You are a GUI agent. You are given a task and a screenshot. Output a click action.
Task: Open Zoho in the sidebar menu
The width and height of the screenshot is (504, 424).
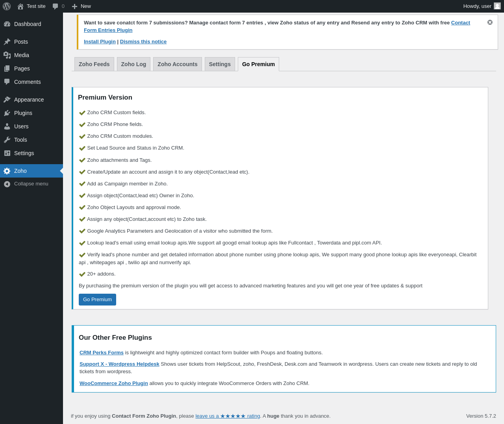pyautogui.click(x=31, y=171)
